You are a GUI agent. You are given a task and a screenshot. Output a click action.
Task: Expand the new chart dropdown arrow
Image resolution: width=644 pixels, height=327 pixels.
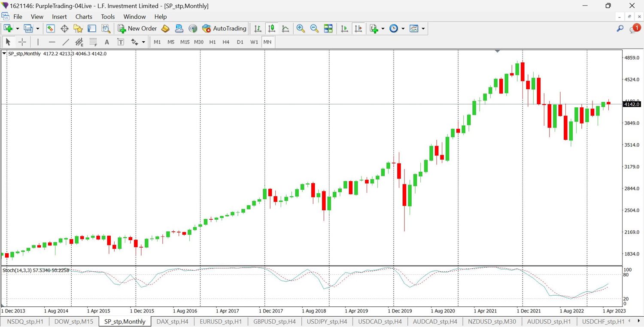coord(18,29)
